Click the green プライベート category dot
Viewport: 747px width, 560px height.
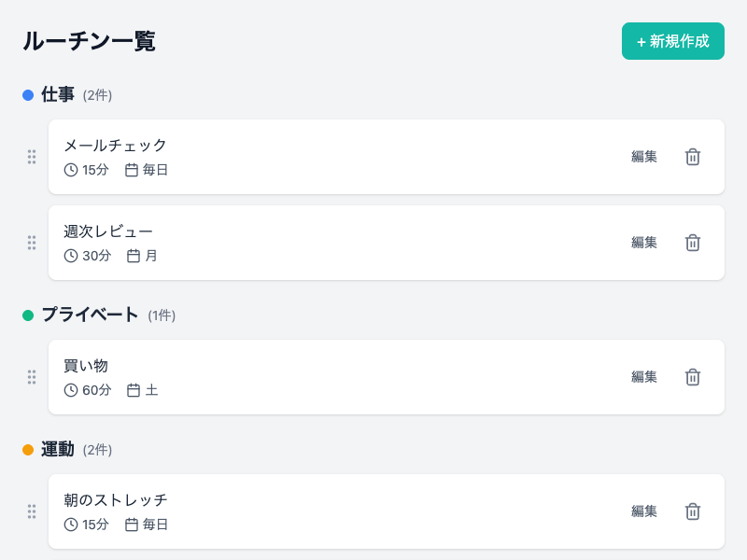pos(28,315)
